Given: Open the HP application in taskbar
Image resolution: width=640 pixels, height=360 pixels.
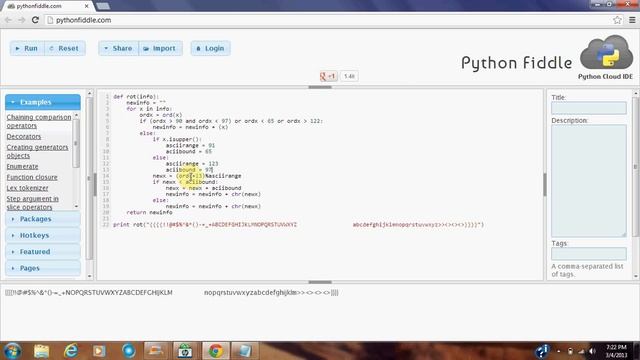Looking at the screenshot, I should tap(185, 351).
